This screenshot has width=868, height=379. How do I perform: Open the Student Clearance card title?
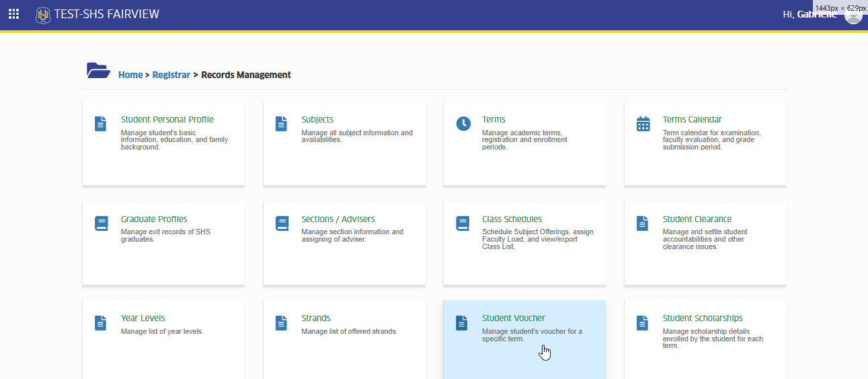pyautogui.click(x=697, y=219)
